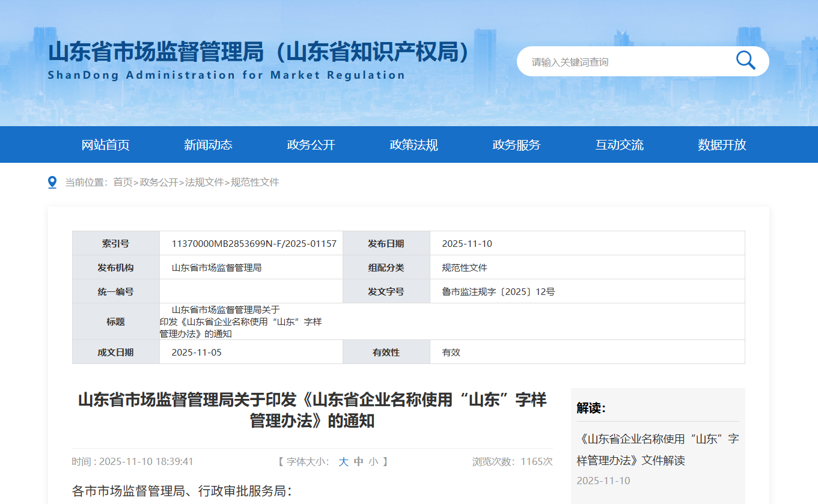Open the 网站首页 navigation item
Image resolution: width=818 pixels, height=504 pixels.
coord(106,145)
